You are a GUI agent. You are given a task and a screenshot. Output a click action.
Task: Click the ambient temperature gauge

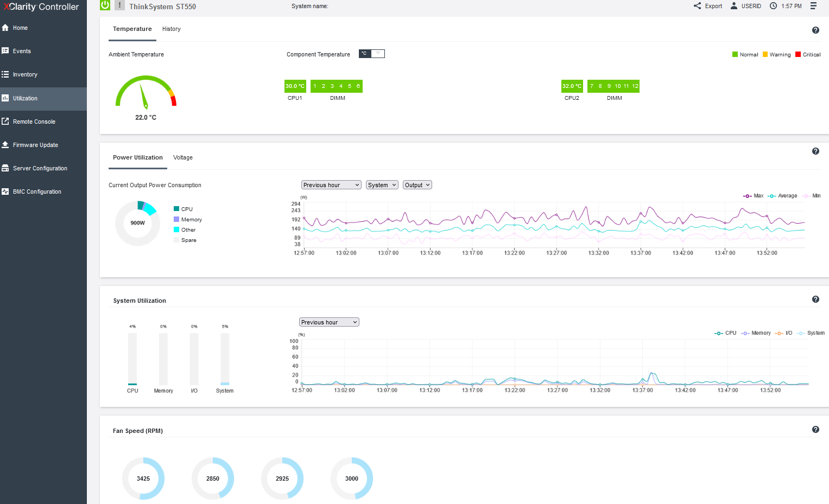click(x=146, y=92)
